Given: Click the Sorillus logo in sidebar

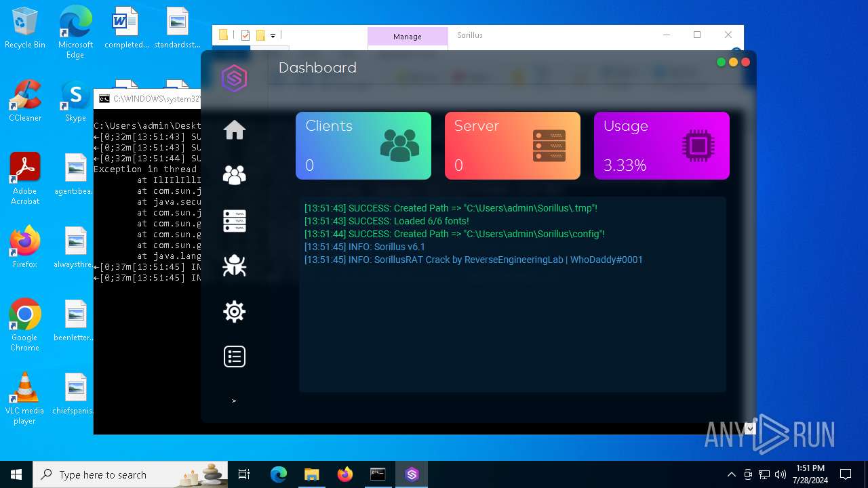Looking at the screenshot, I should (234, 79).
